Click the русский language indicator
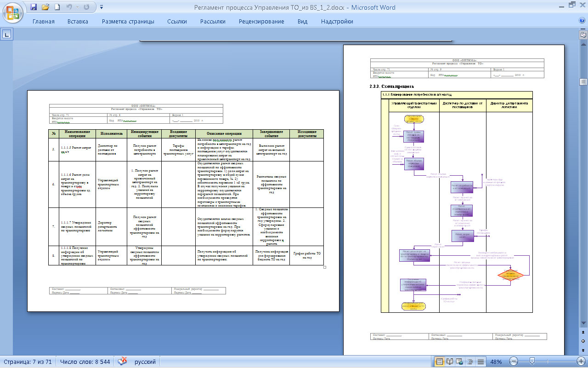Viewport: 588px width, 368px height. 145,362
